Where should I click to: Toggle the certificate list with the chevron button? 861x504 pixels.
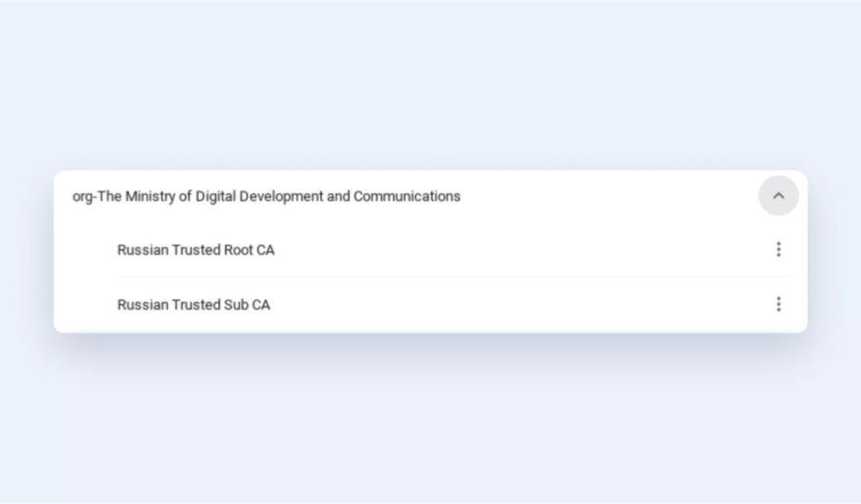pos(778,196)
